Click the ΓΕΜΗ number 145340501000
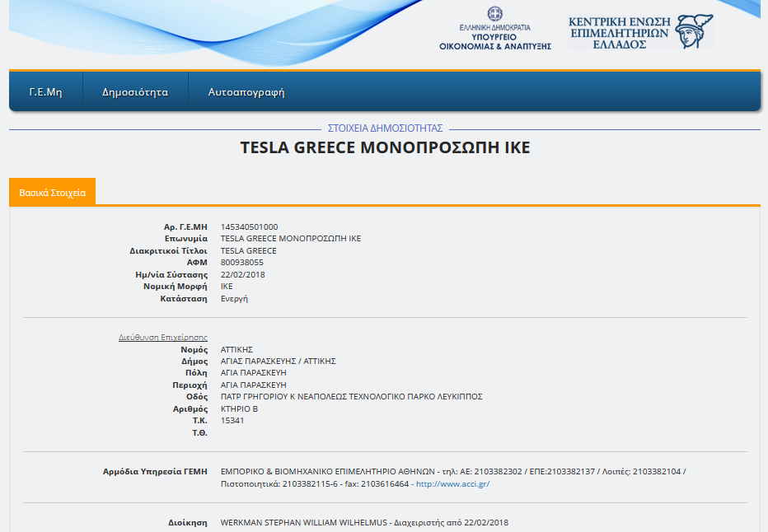 (249, 227)
